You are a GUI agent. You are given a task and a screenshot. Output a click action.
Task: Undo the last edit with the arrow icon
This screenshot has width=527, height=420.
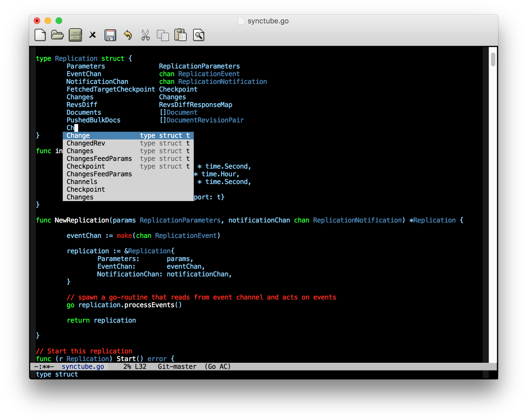tap(127, 35)
